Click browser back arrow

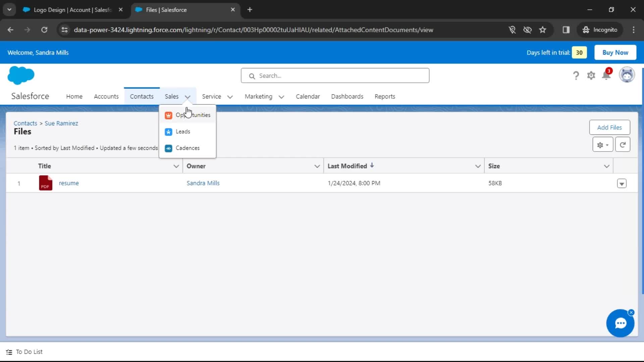[x=10, y=30]
